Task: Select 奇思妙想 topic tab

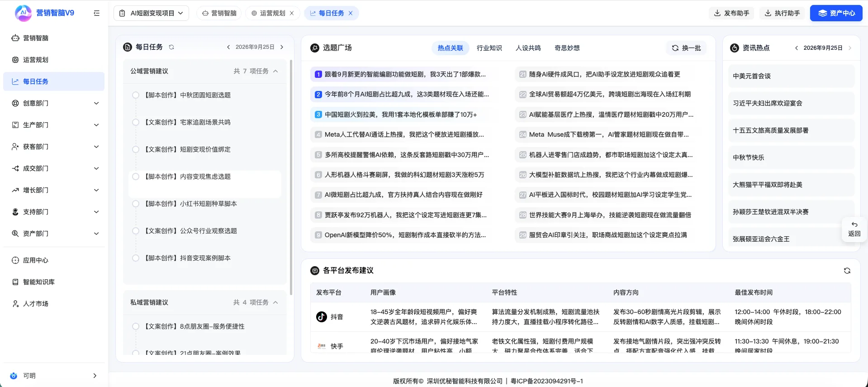Action: click(x=567, y=48)
